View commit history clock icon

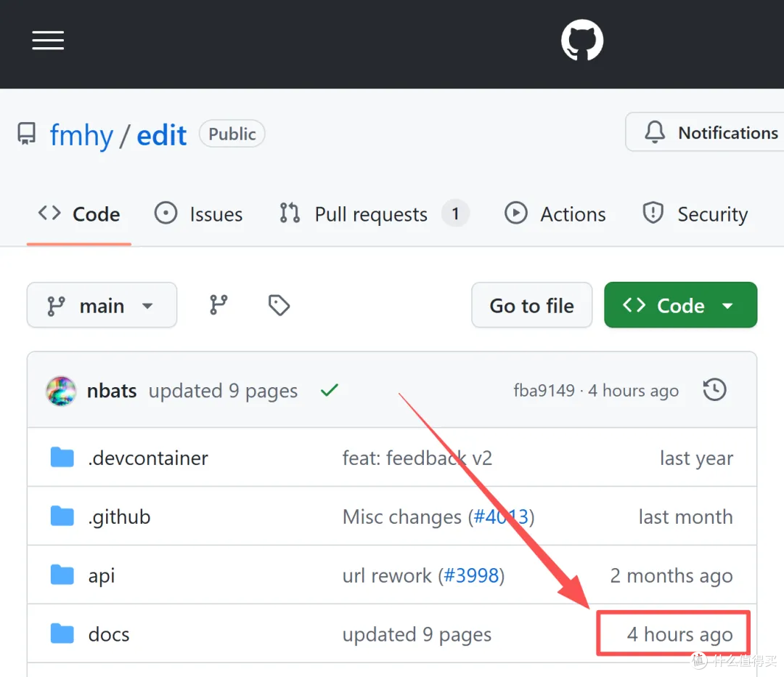tap(714, 390)
